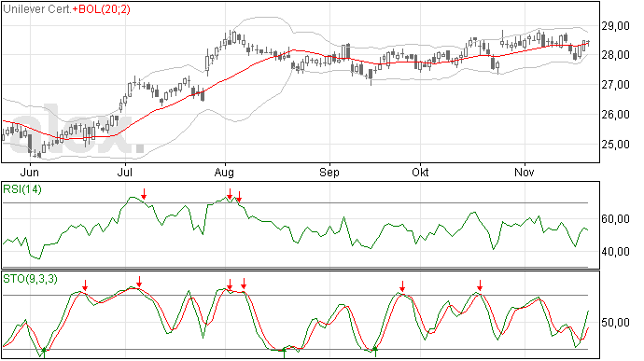Click the +BOL(20;2) indicator label
The image size is (644, 361).
pos(102,9)
